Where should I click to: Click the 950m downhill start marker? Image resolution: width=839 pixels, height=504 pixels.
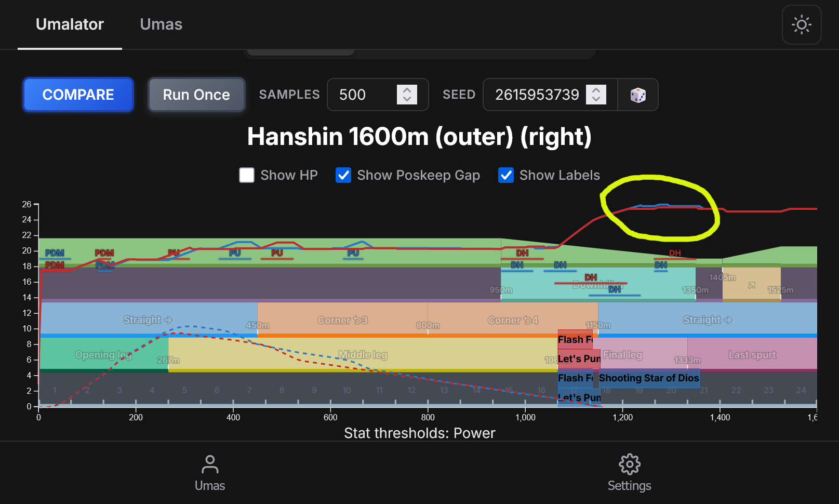click(x=501, y=290)
